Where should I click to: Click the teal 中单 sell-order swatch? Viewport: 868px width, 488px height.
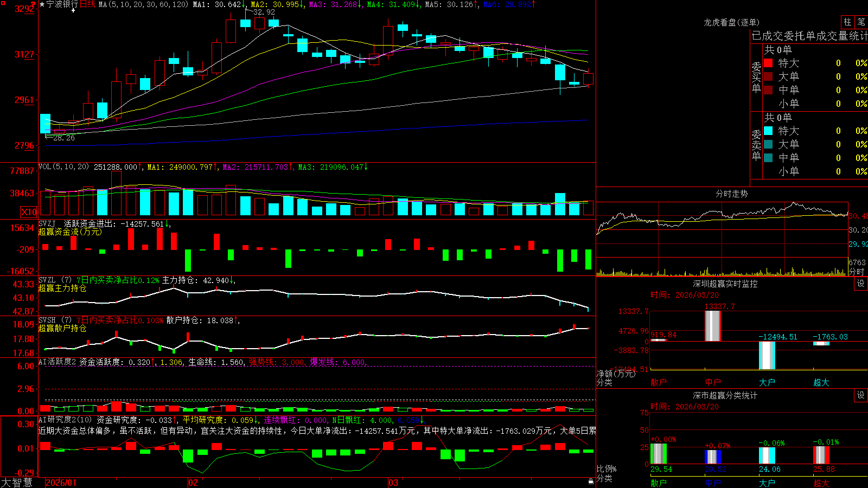click(768, 158)
